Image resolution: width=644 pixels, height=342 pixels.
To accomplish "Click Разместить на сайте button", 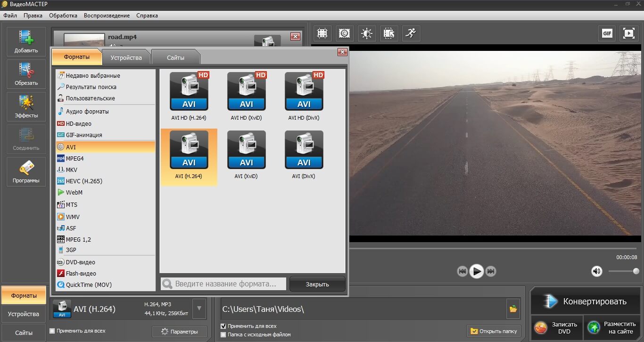I will [x=611, y=327].
